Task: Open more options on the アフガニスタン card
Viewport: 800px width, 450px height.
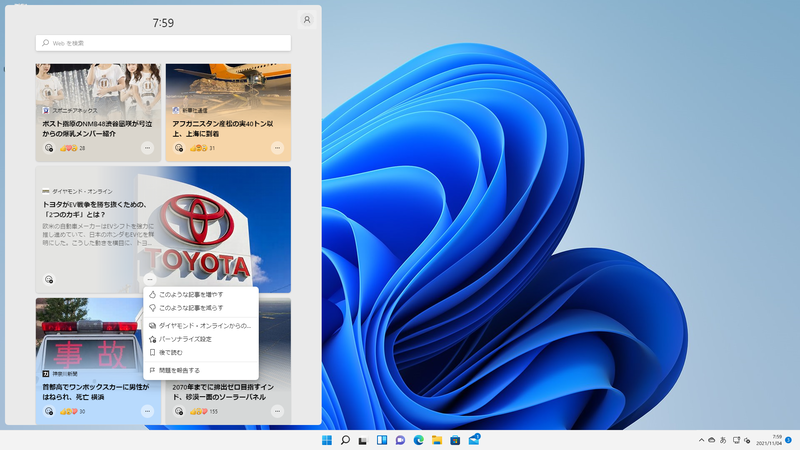Action: pyautogui.click(x=277, y=148)
